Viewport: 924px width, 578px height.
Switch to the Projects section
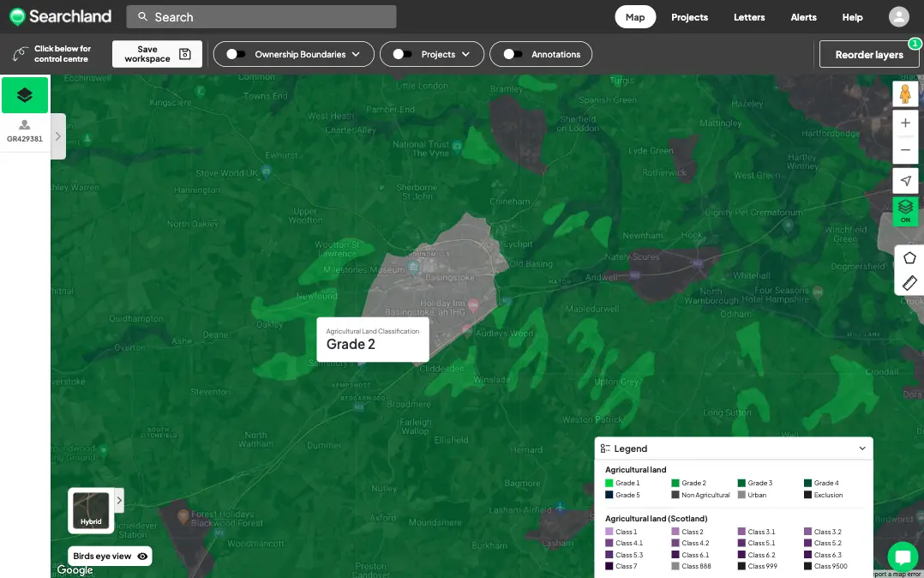point(689,16)
